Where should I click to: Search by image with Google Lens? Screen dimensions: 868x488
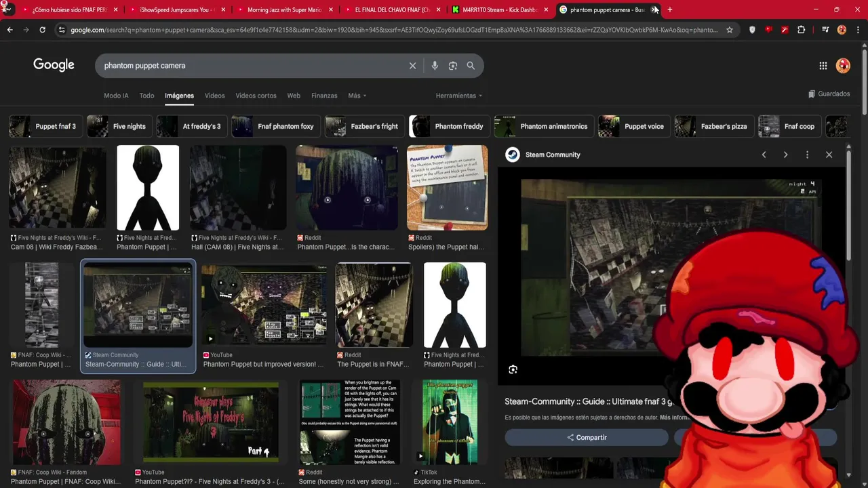pos(452,66)
